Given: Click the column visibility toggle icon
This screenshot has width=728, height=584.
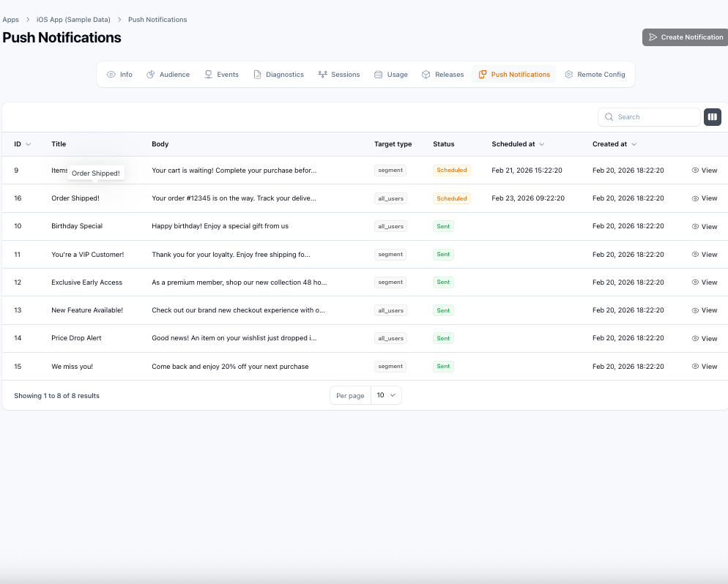Looking at the screenshot, I should [x=712, y=117].
